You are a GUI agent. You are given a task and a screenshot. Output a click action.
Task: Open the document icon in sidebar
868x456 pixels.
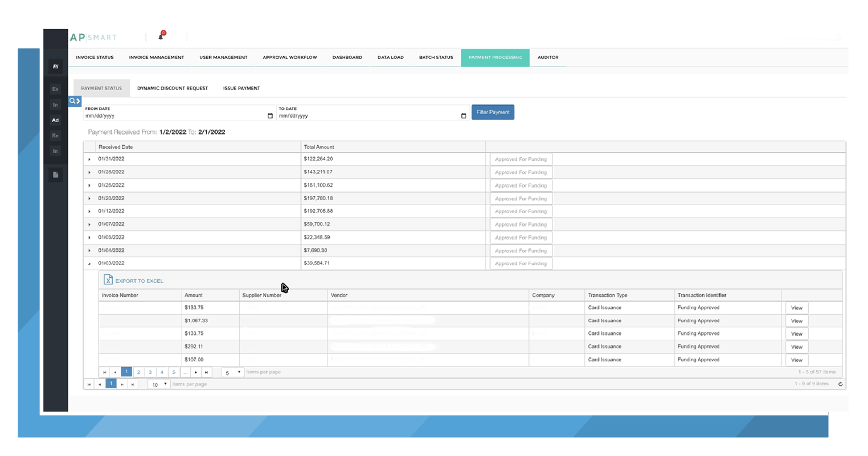[55, 175]
